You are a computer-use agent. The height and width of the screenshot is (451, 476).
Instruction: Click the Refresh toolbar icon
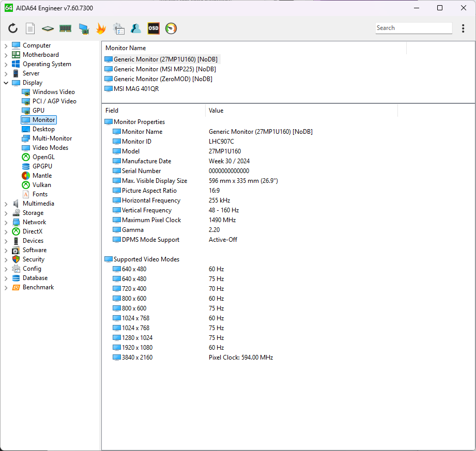point(13,28)
